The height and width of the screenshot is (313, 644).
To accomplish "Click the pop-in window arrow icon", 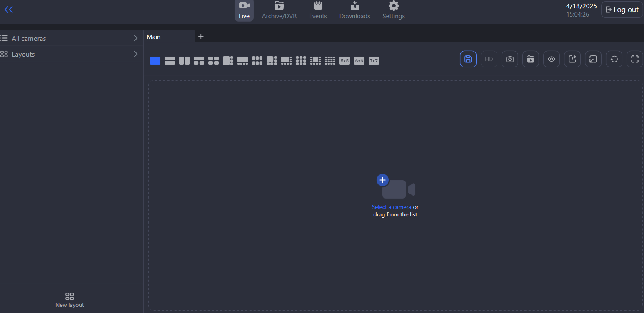I will (593, 59).
